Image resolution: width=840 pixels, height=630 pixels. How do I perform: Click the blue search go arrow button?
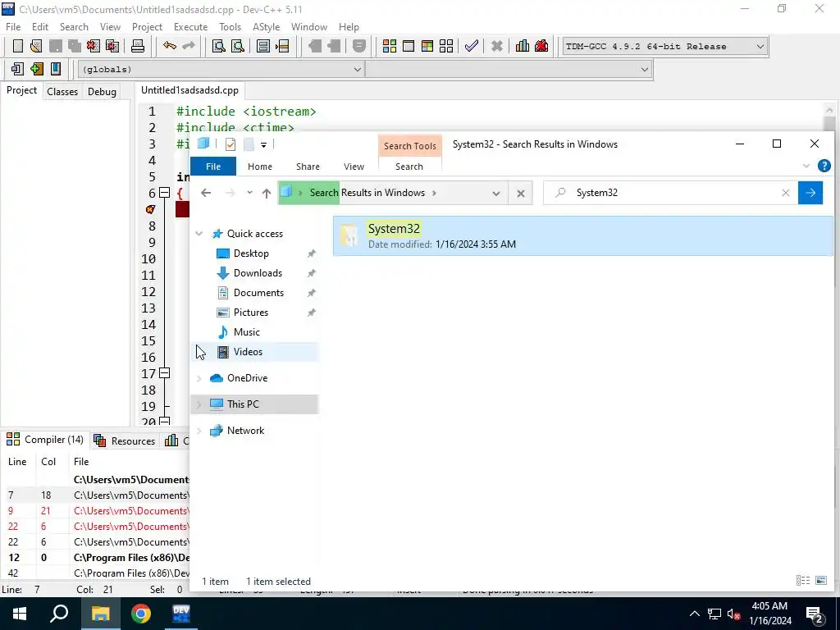(x=810, y=193)
